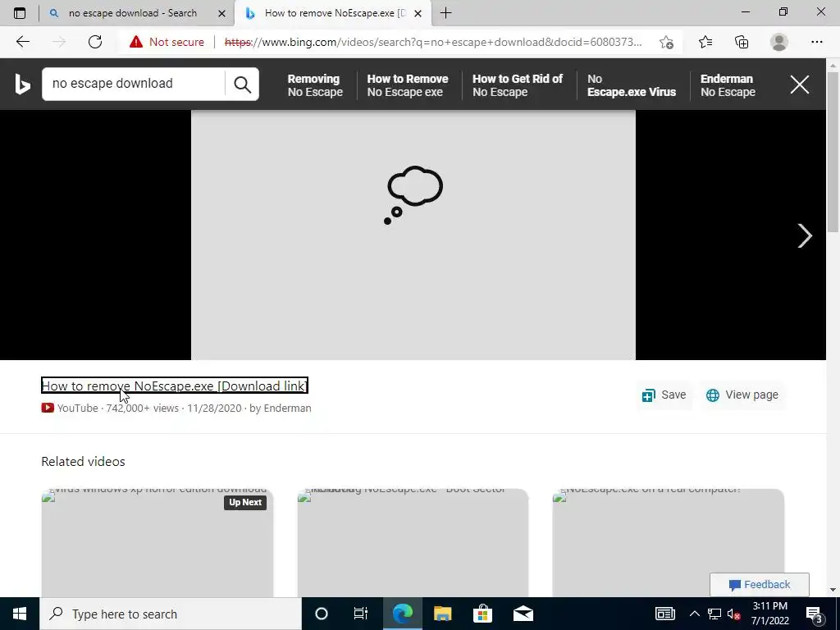Viewport: 840px width, 630px height.
Task: Open File Explorer from taskbar
Action: coord(442,614)
